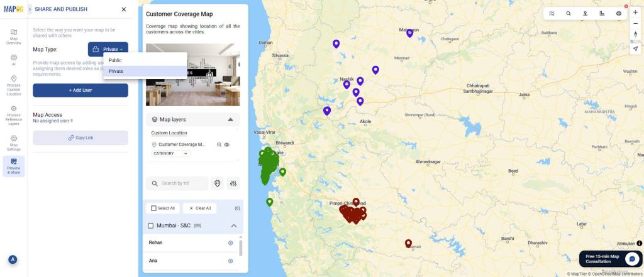Zoom out on the map
644x277 pixels.
pos(635,23)
